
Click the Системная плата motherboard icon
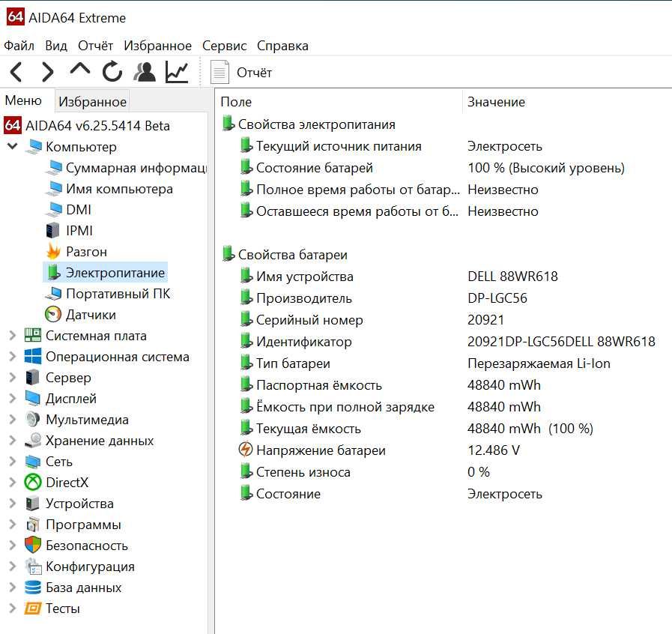[33, 336]
